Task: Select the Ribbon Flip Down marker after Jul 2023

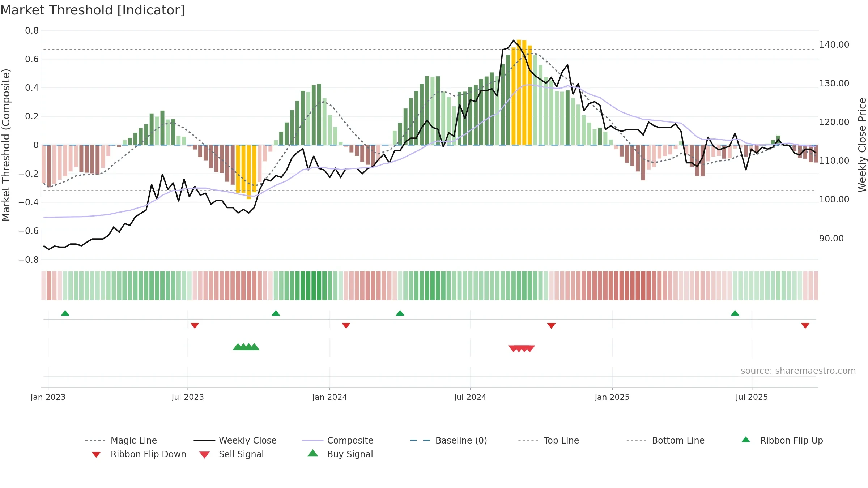Action: 195,326
